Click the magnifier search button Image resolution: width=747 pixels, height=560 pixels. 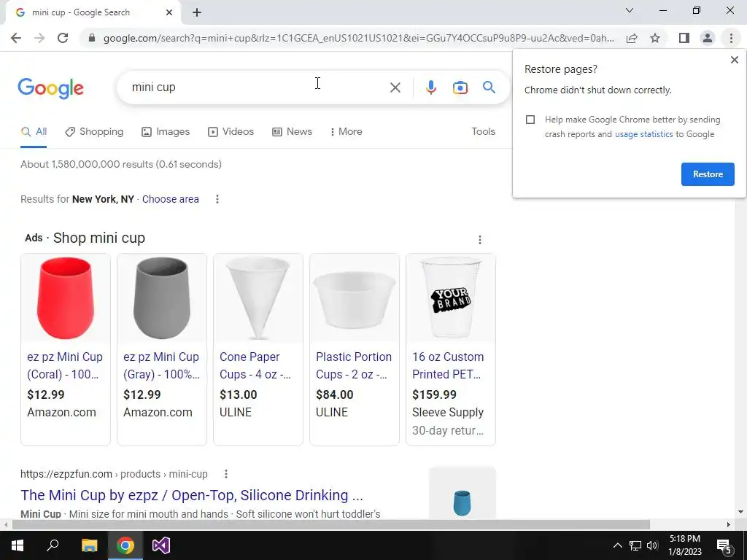pyautogui.click(x=489, y=87)
